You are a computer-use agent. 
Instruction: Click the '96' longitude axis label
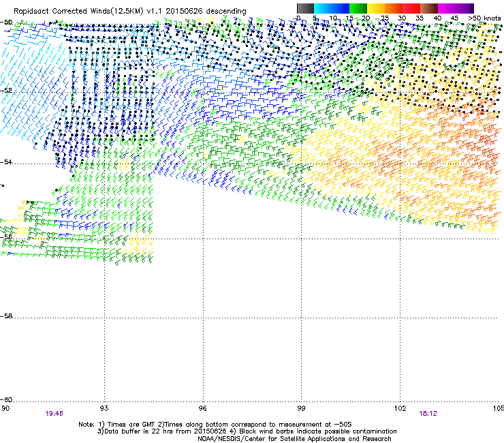click(202, 408)
